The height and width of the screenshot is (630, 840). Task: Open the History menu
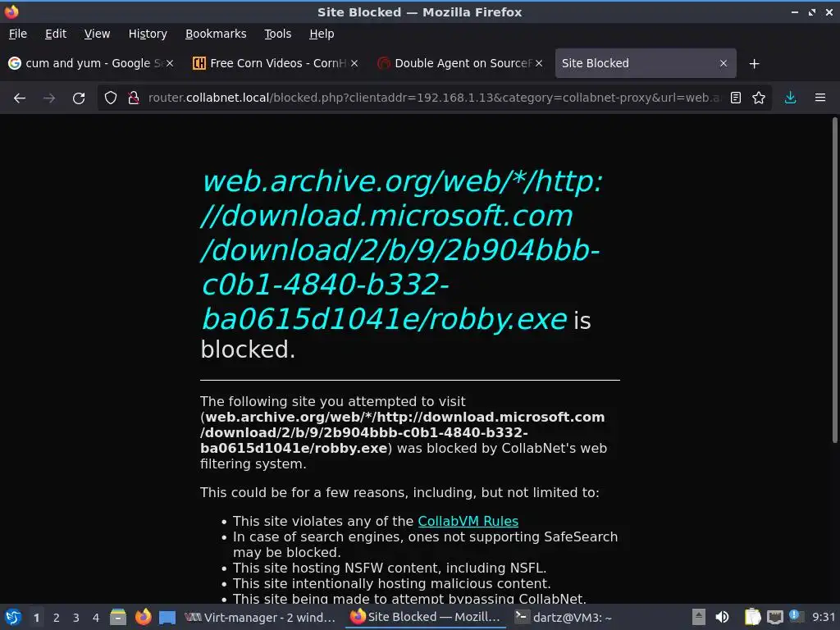point(148,34)
